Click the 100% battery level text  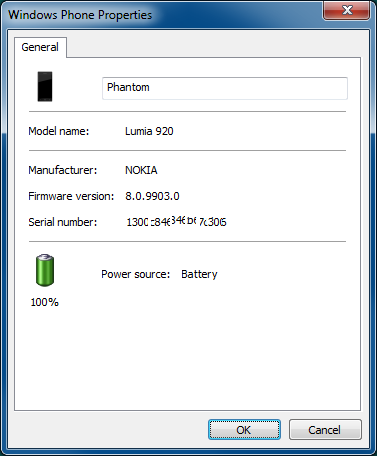(x=44, y=302)
